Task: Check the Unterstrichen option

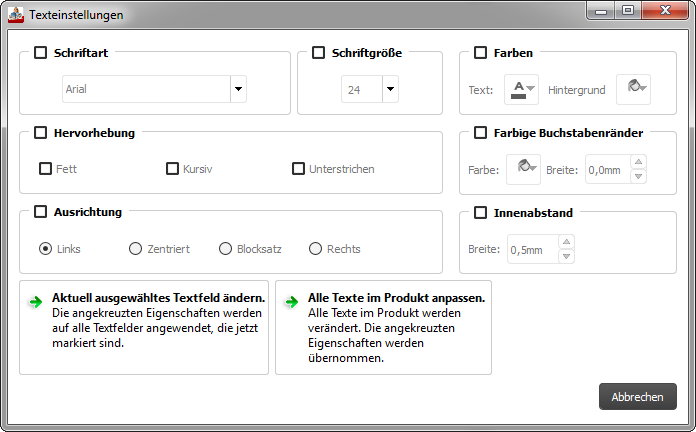Action: [298, 169]
